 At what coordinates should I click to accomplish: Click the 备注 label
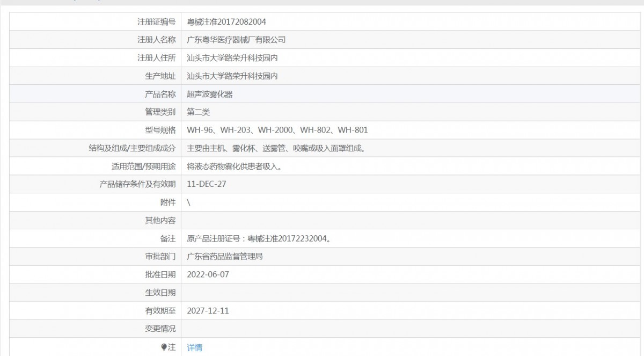coord(168,238)
